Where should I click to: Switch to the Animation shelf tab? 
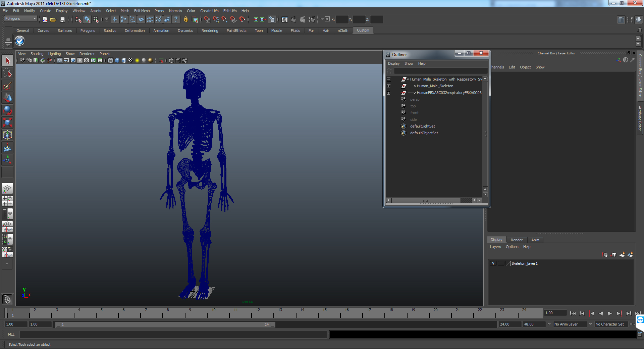click(x=161, y=31)
